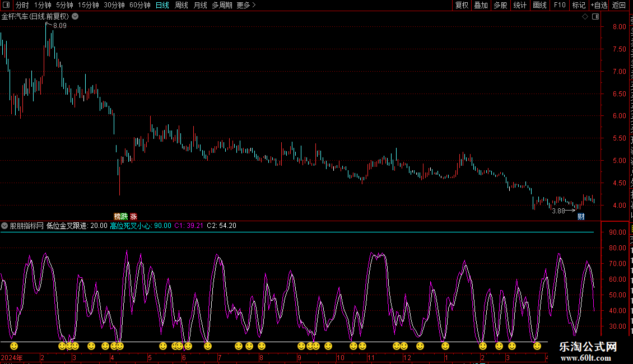This screenshot has height=364, width=633.
Task: Click the 高位死叉小心: 90.00 readout
Action: coord(141,226)
